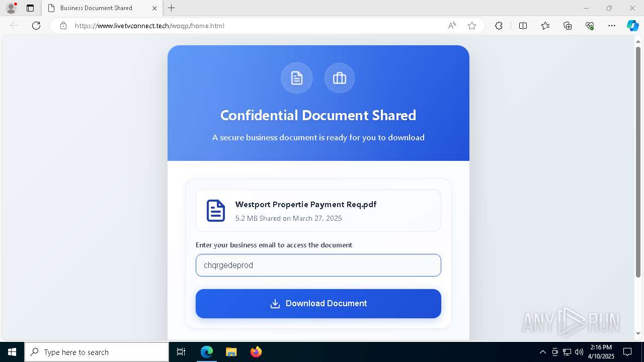Open File Explorer from the taskbar
Viewport: 644px width, 362px height.
coord(231,352)
